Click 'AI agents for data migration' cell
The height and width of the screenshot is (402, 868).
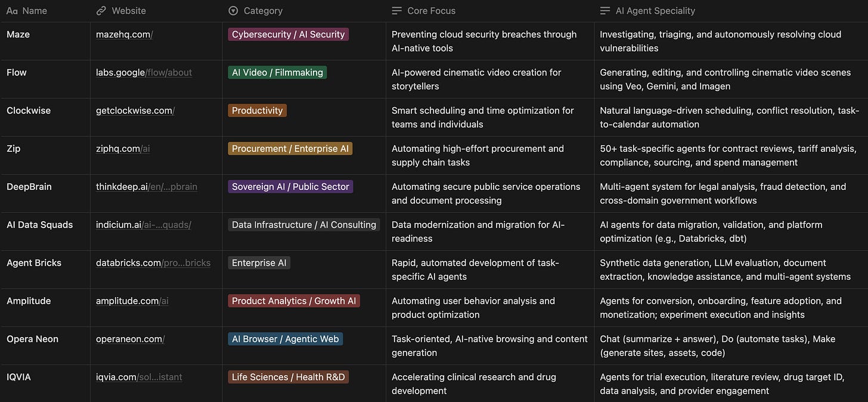click(731, 232)
